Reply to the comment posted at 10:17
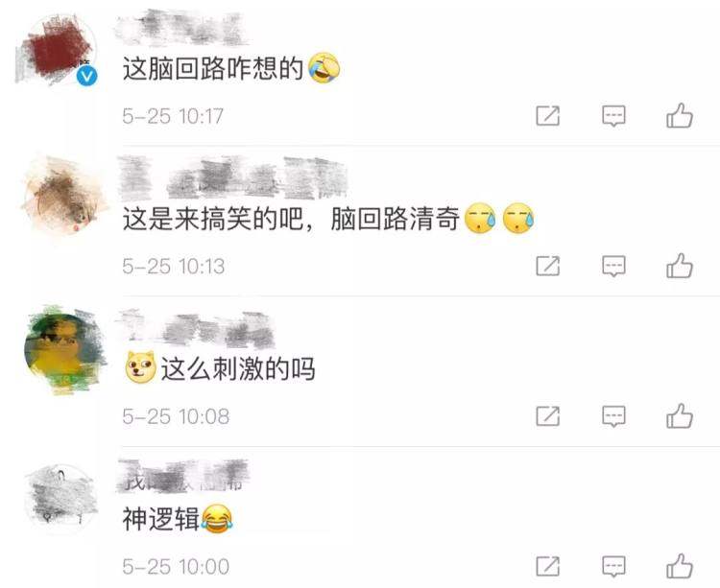 click(x=614, y=116)
